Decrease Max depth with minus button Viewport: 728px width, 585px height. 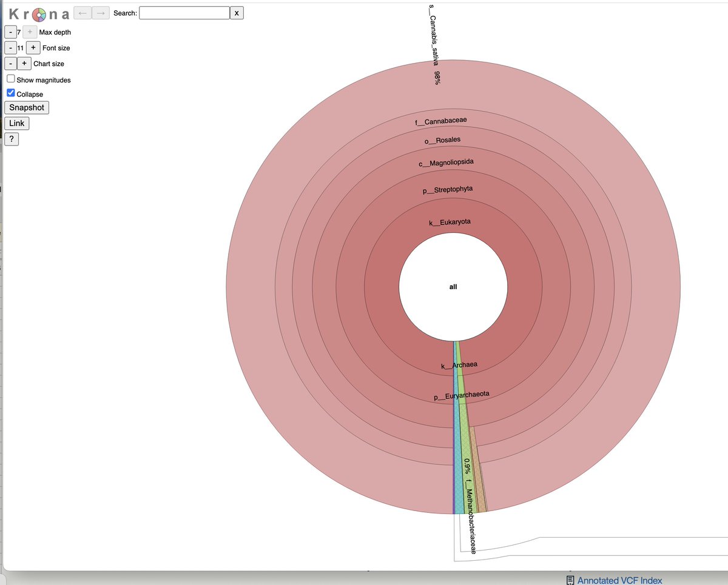click(x=11, y=32)
